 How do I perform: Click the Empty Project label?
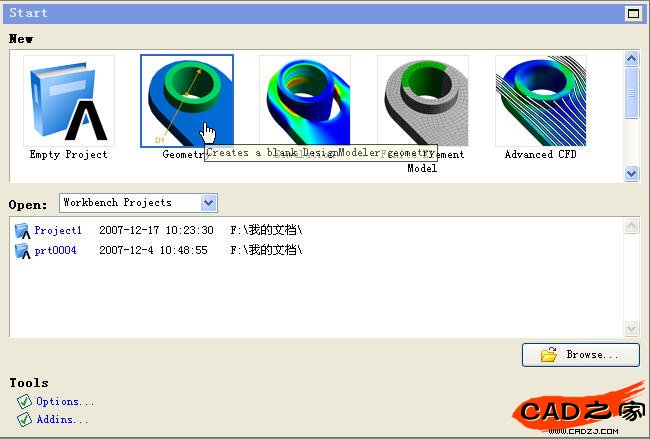tap(68, 155)
